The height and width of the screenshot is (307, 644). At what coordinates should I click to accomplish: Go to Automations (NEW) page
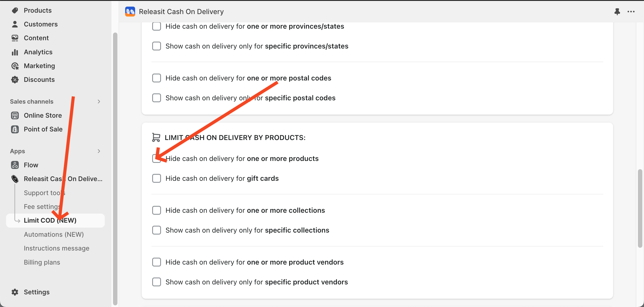coord(54,235)
